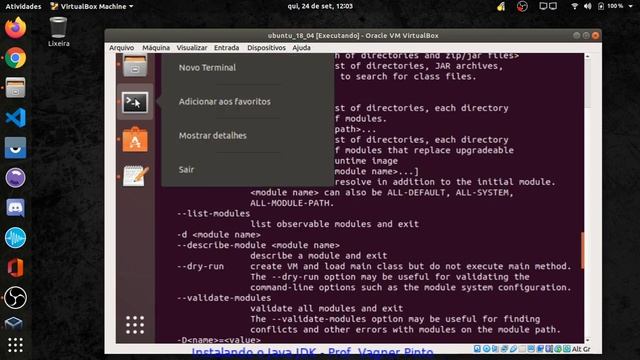Open the Arquivo menu
The width and height of the screenshot is (640, 360).
tap(121, 48)
